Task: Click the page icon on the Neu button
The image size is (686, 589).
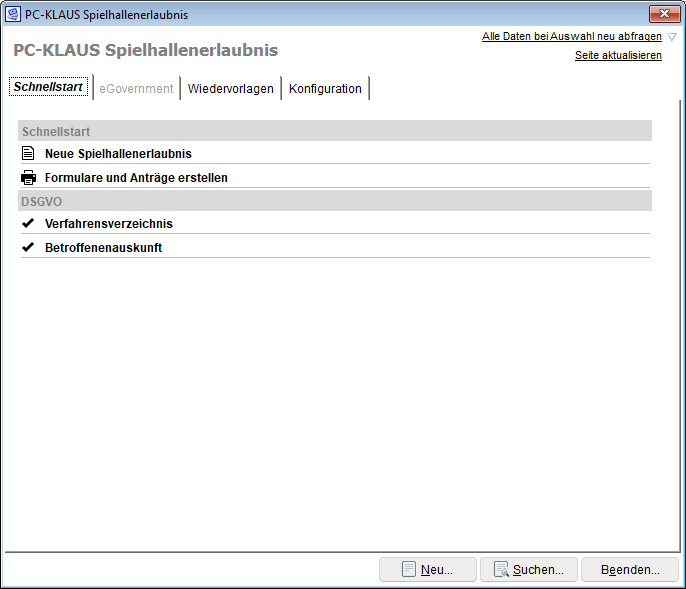Action: point(409,569)
